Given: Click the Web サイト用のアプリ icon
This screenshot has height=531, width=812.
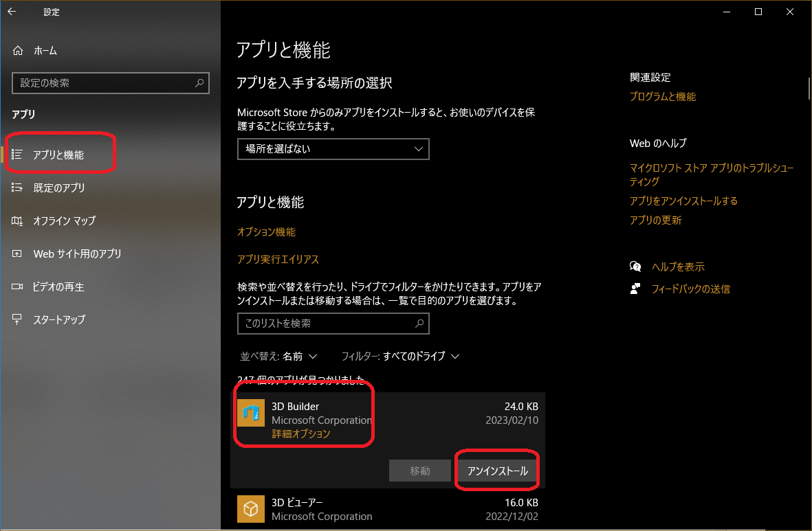Looking at the screenshot, I should 17,253.
